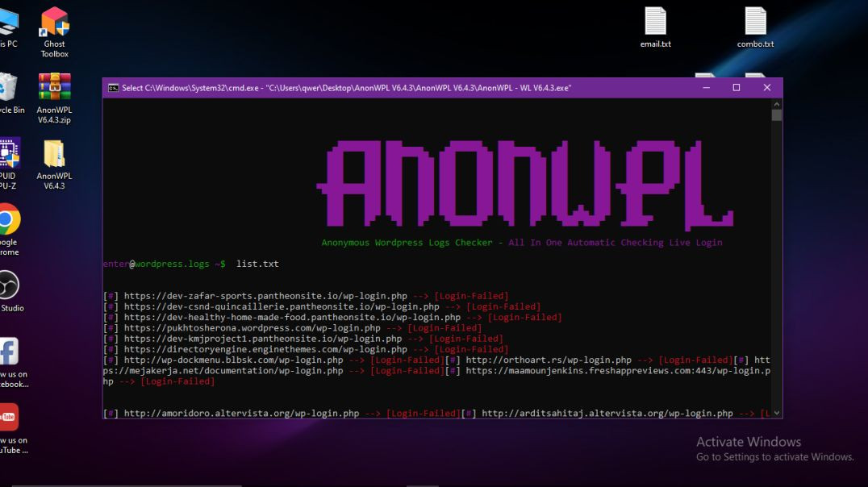Screen dimensions: 868x487
Task: Click the terminal scrollbar down arrow
Action: click(x=776, y=411)
